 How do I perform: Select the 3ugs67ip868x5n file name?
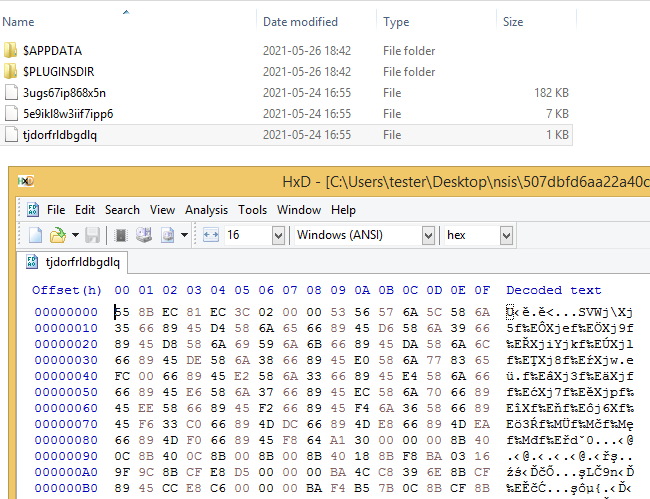coord(64,93)
